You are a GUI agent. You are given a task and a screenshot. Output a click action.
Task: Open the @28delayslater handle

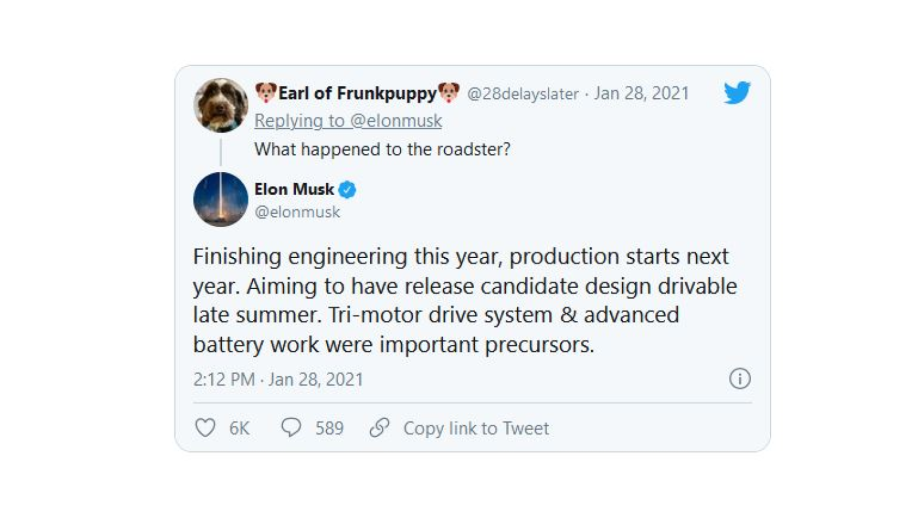tap(522, 94)
